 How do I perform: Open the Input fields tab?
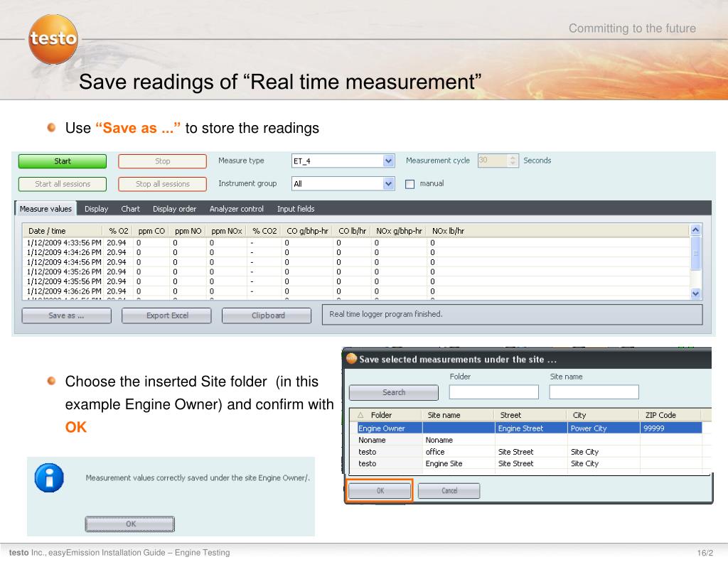296,209
